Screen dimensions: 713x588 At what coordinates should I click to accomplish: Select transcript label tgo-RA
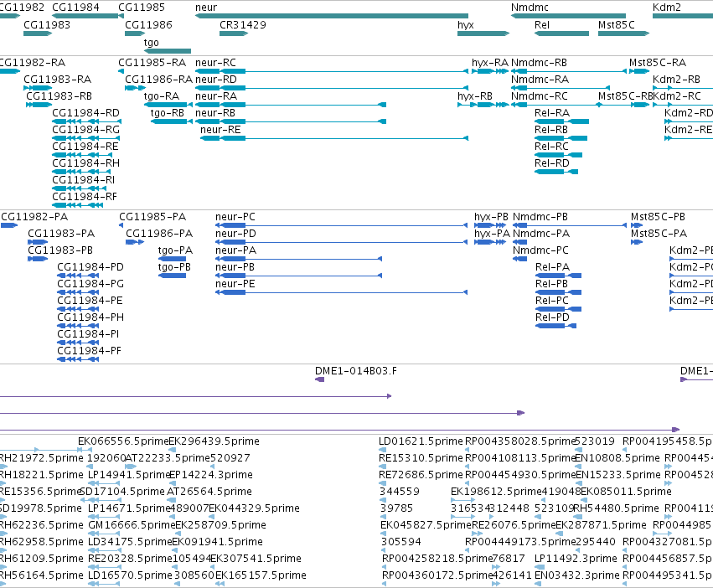(x=162, y=96)
